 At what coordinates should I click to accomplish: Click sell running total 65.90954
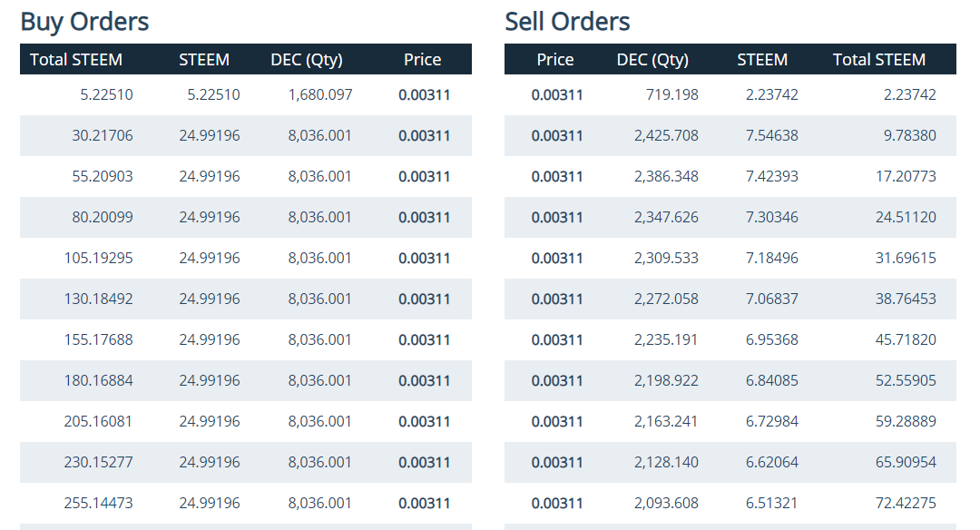click(x=906, y=463)
